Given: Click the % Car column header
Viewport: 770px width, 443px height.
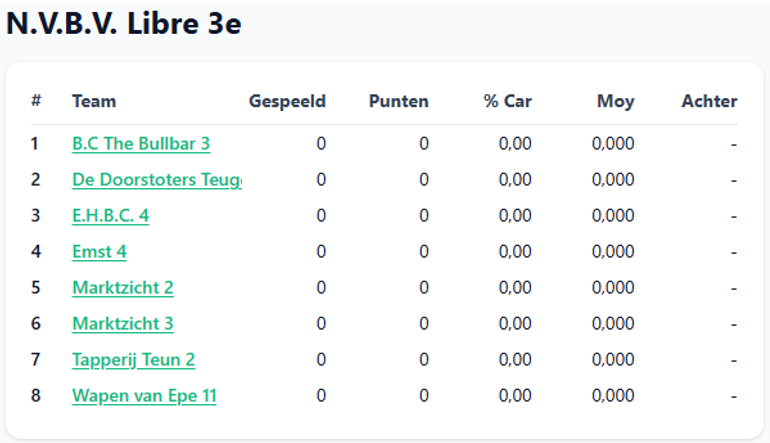Looking at the screenshot, I should click(508, 101).
